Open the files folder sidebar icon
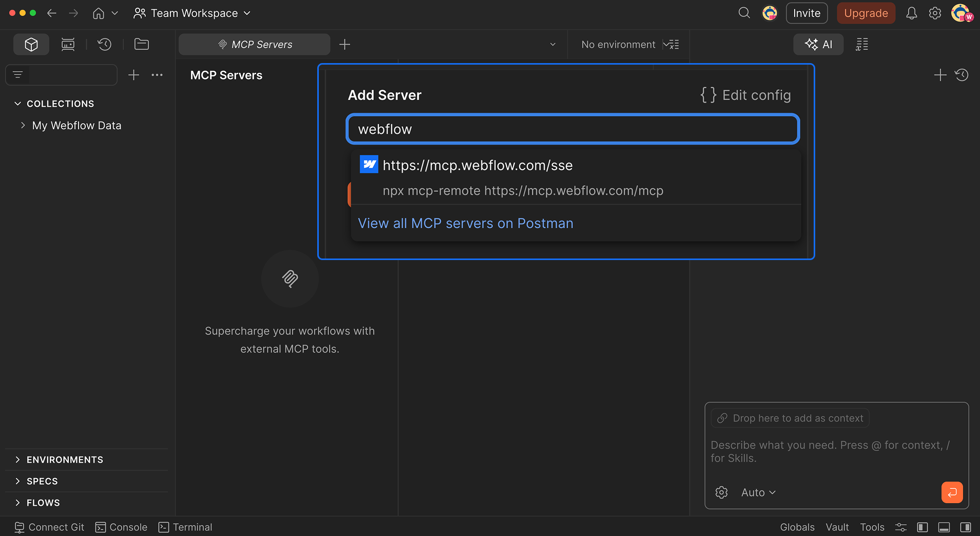The height and width of the screenshot is (536, 980). tap(142, 45)
